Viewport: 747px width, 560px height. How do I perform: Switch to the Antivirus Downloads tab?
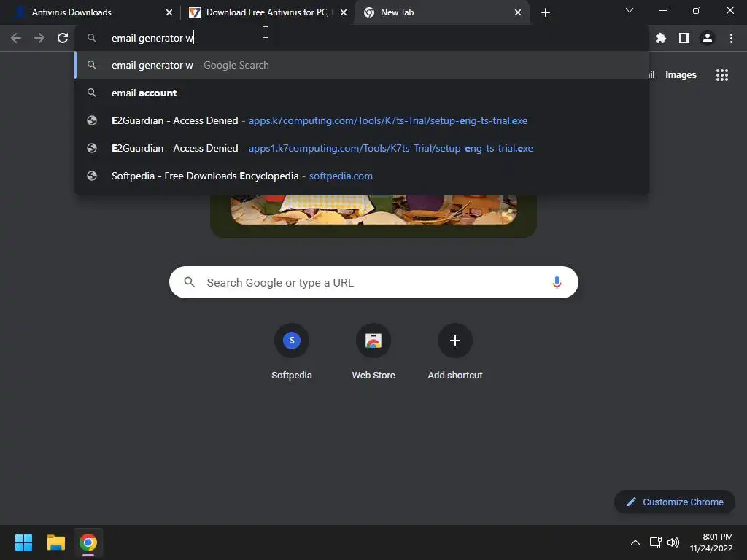pos(90,12)
